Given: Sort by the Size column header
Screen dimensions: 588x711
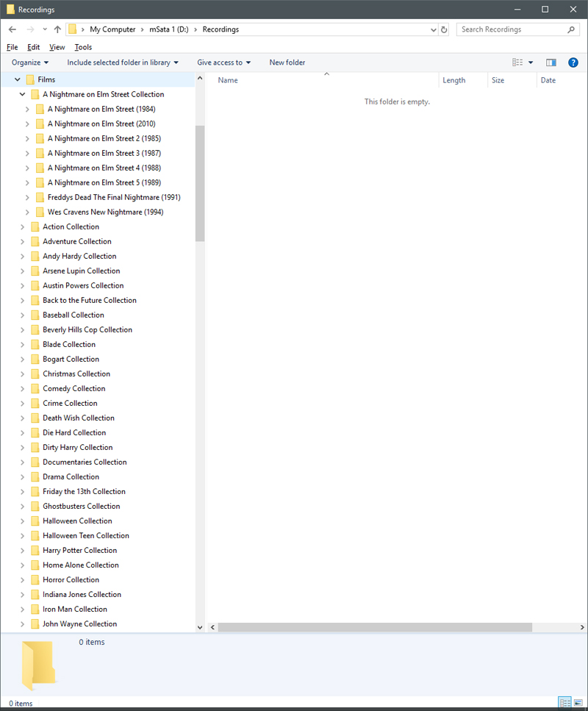Looking at the screenshot, I should [x=498, y=80].
